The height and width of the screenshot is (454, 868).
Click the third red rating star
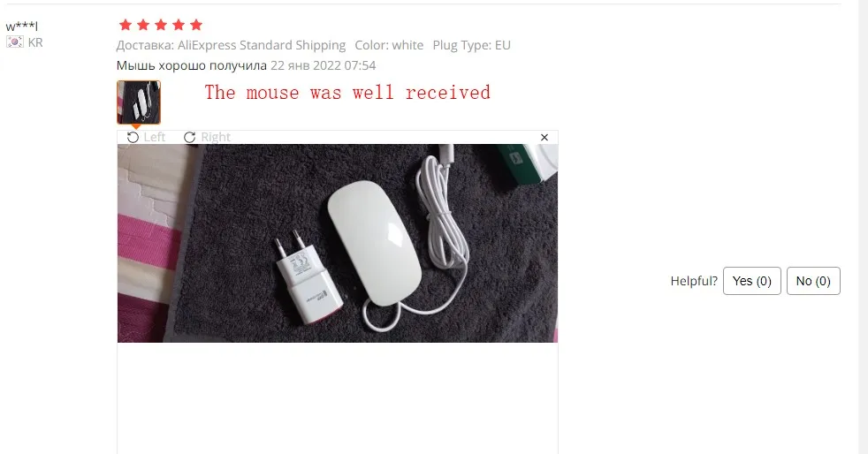pyautogui.click(x=161, y=25)
